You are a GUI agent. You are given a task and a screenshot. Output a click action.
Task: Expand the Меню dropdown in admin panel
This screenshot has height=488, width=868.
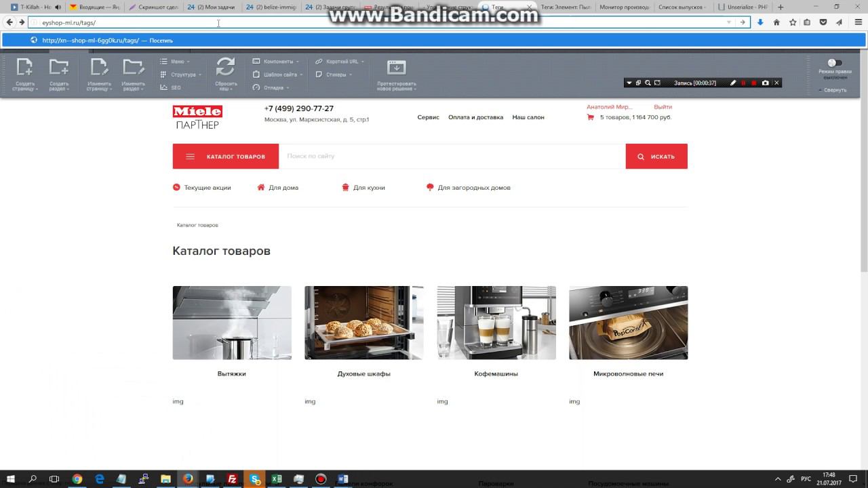click(x=175, y=62)
